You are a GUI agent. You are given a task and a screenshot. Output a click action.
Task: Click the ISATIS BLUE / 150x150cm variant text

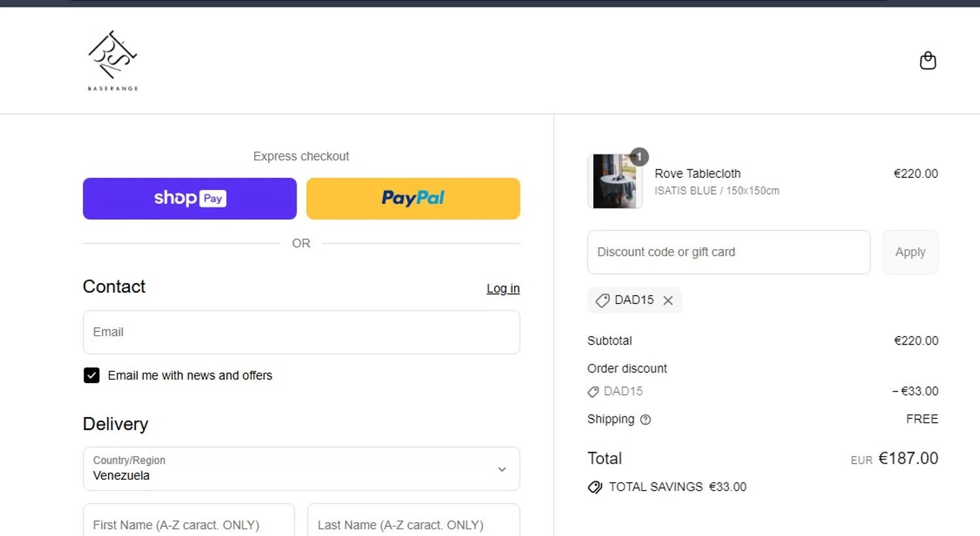pyautogui.click(x=717, y=191)
